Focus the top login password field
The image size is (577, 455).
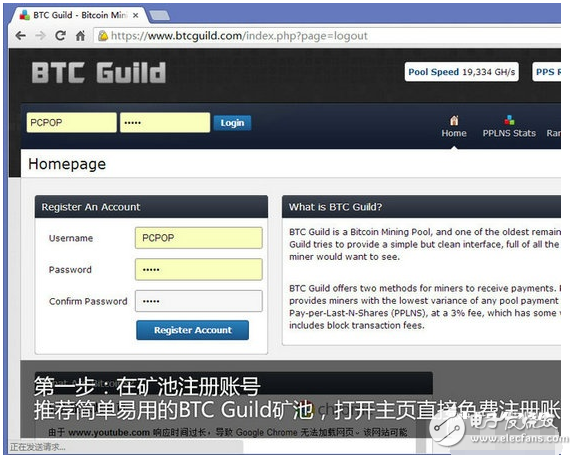(165, 123)
